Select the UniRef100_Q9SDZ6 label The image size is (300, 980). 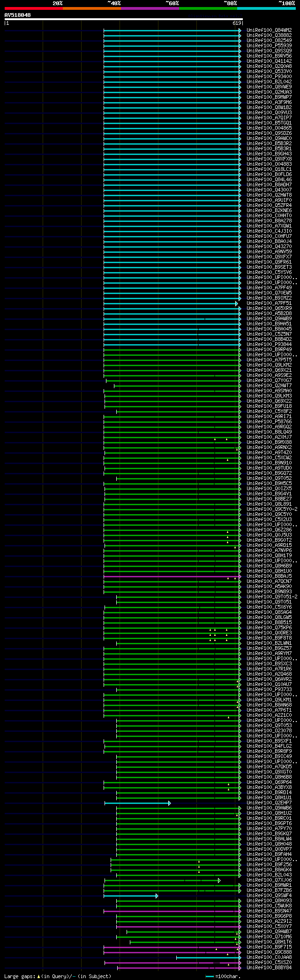pyautogui.click(x=269, y=133)
